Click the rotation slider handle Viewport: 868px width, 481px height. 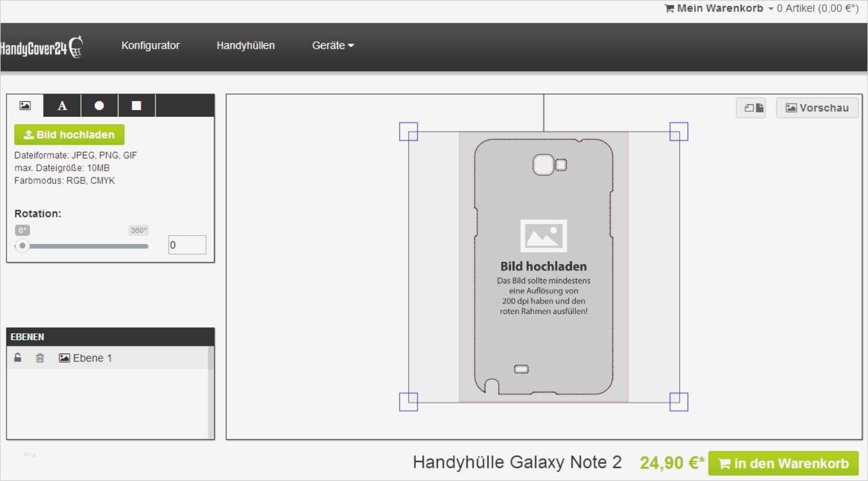coord(23,246)
